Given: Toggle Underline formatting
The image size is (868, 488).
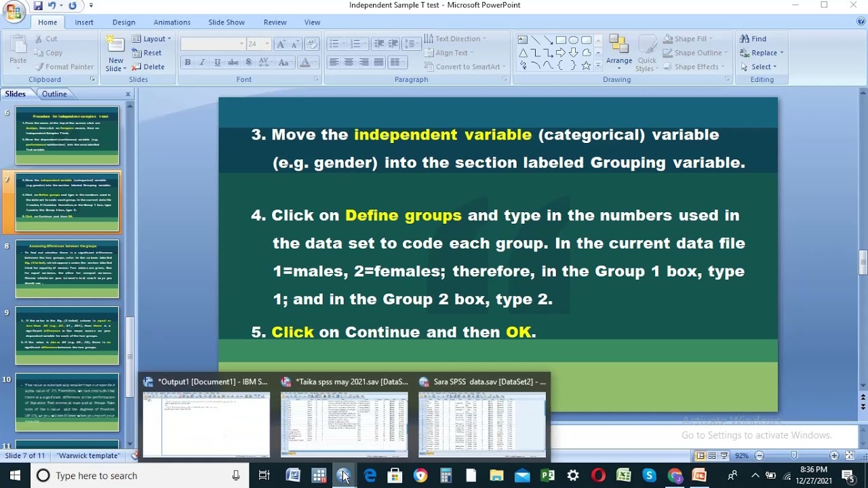Looking at the screenshot, I should pyautogui.click(x=217, y=62).
